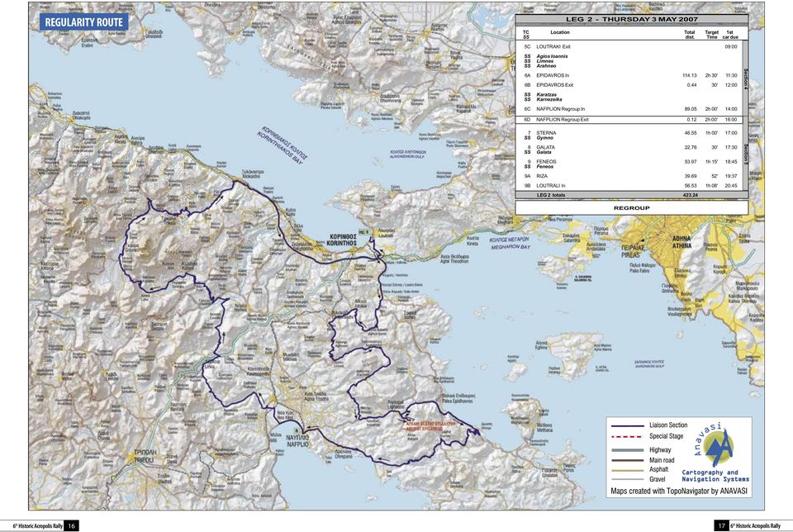Click the Maps created with TopoNavigator credit

[679, 491]
